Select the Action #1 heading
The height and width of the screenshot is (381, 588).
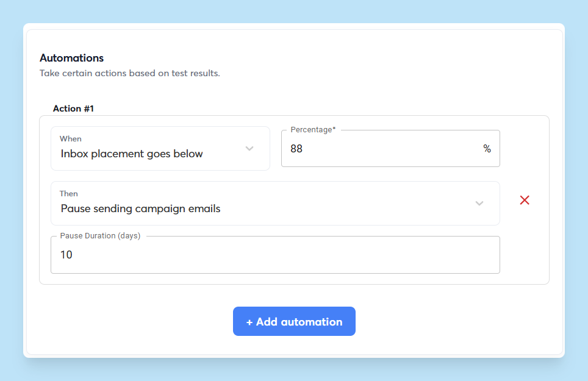coord(73,108)
